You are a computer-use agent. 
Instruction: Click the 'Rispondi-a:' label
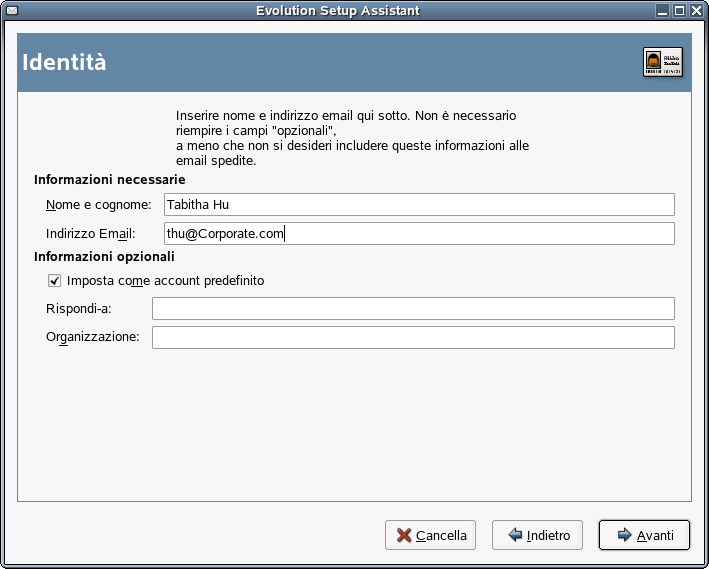79,309
